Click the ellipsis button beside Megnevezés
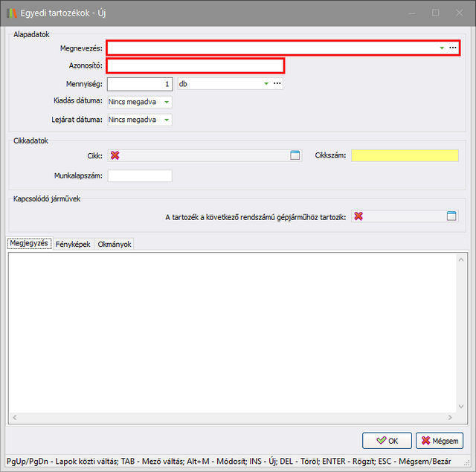This screenshot has width=476, height=472. (452, 48)
